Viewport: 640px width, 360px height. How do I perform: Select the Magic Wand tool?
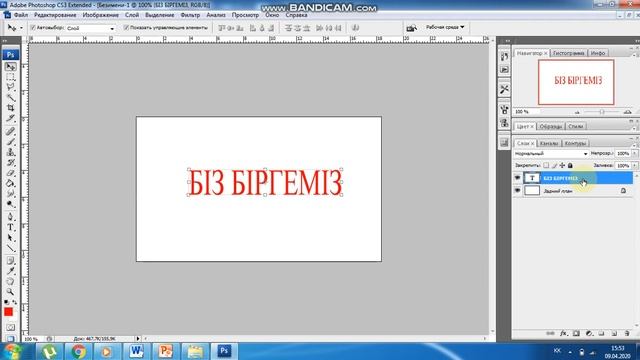point(11,97)
